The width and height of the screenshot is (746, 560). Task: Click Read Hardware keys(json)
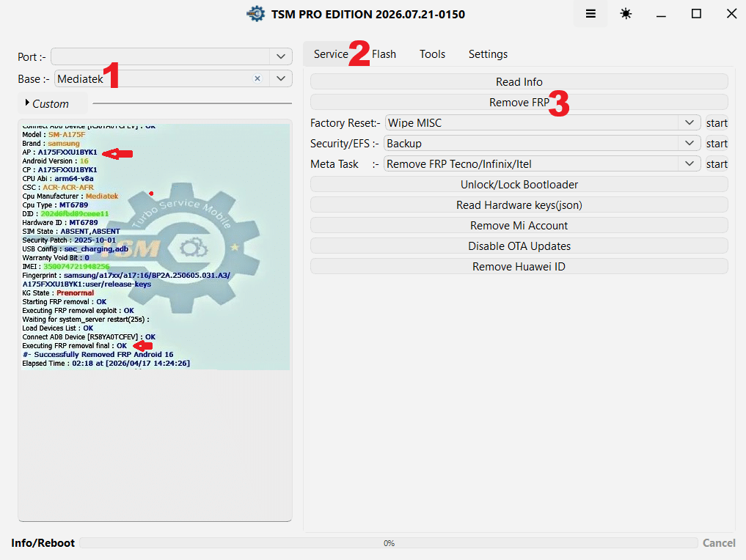(519, 205)
